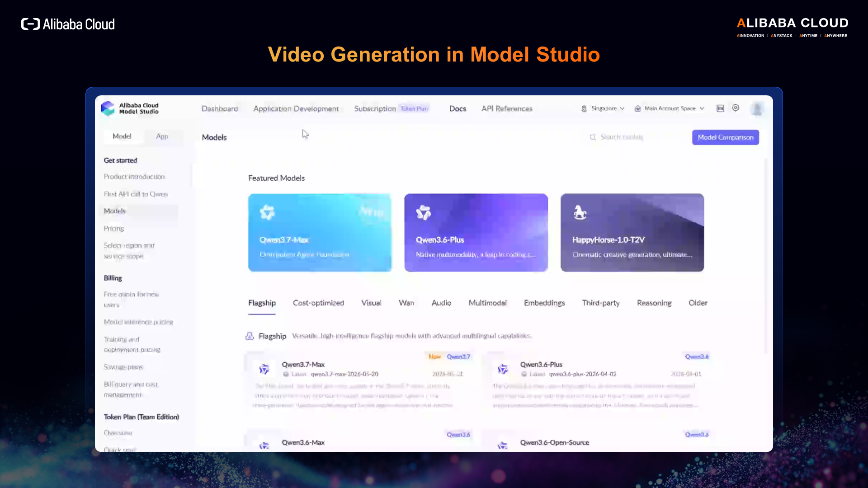Viewport: 868px width, 488px height.
Task: Select the Embeddings category tab
Action: point(544,303)
